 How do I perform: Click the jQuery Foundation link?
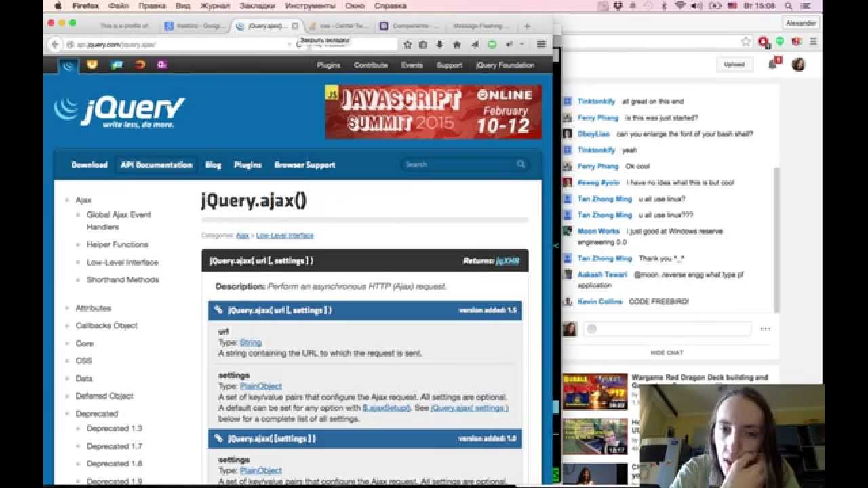(505, 65)
